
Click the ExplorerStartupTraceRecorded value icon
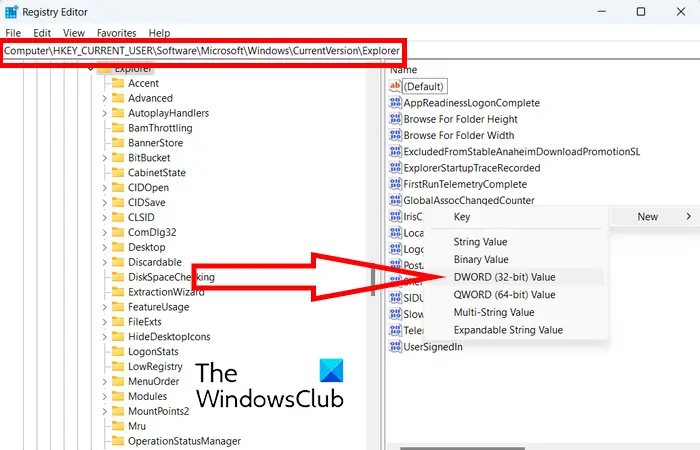395,168
